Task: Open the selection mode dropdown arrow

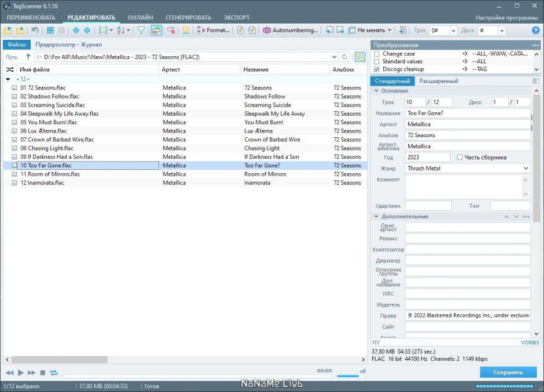Action: (x=111, y=31)
